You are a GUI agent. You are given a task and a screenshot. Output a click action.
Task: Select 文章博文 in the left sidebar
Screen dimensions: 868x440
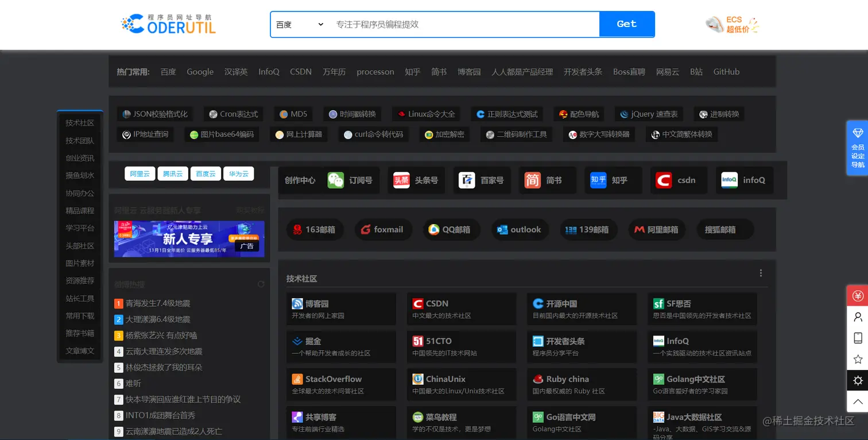pyautogui.click(x=80, y=351)
